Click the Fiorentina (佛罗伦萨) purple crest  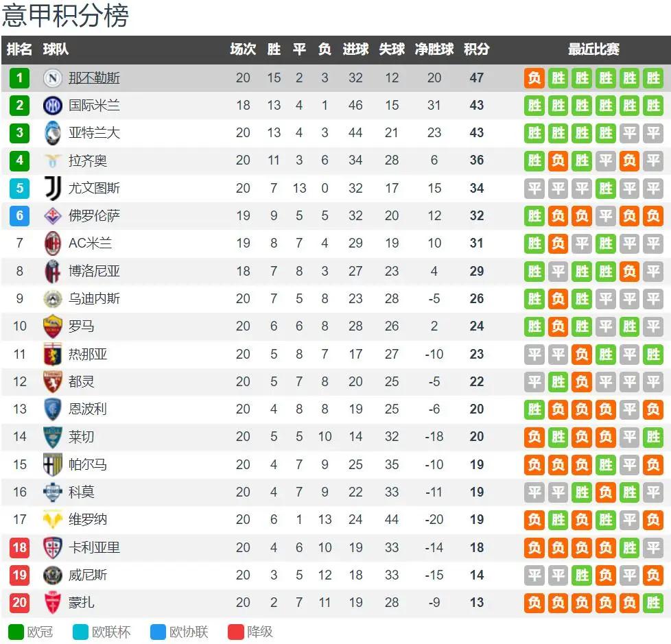(53, 216)
